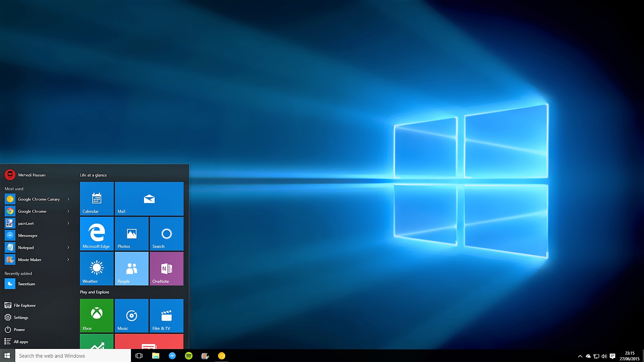
Task: Expand the Notepad jump list arrow
Action: [68, 248]
